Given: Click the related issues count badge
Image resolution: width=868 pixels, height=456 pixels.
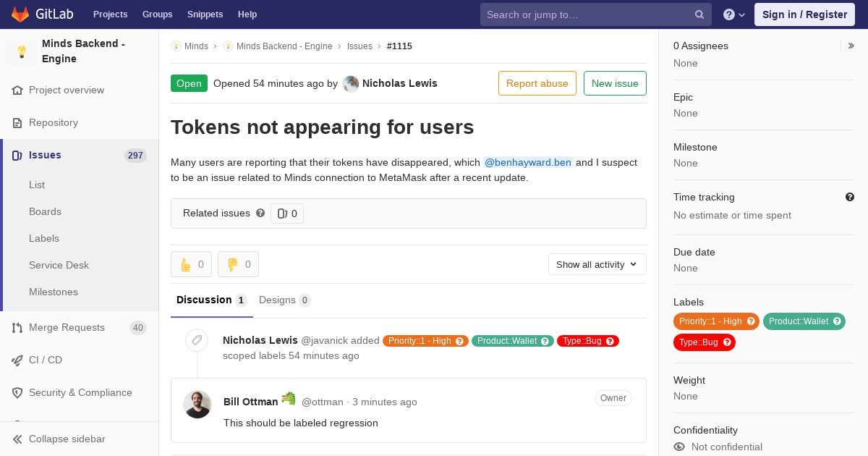Looking at the screenshot, I should click(287, 214).
